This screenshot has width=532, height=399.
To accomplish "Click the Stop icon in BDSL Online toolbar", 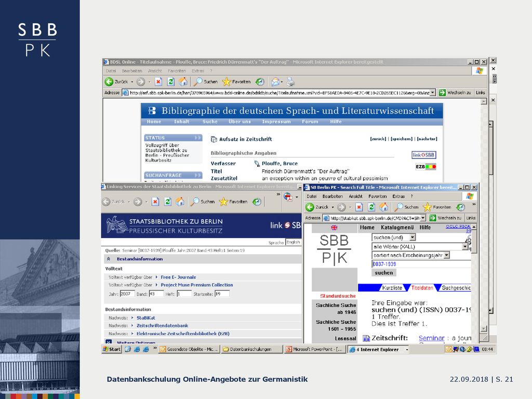I will pyautogui.click(x=158, y=82).
